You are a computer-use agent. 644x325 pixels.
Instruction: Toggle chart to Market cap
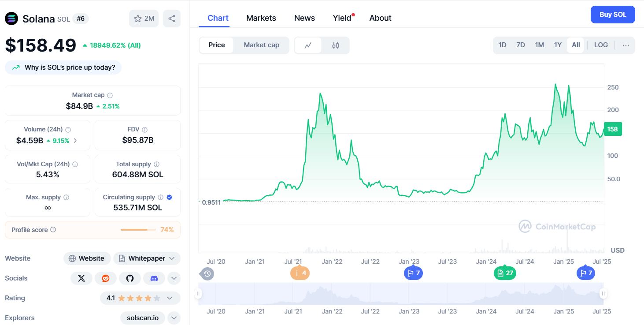261,45
